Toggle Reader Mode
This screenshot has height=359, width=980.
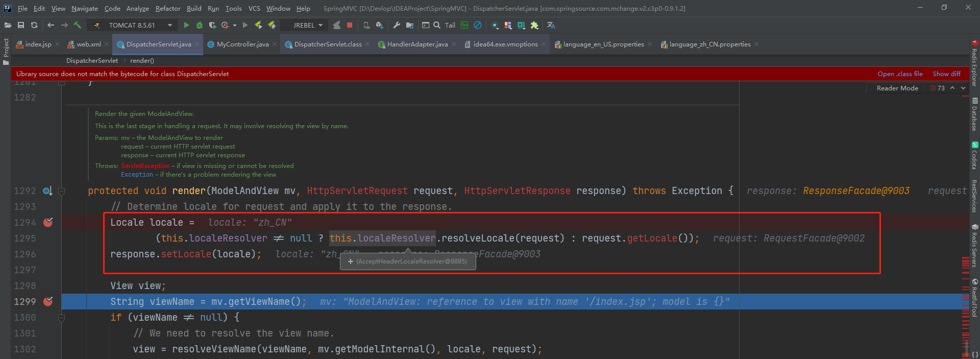pyautogui.click(x=897, y=88)
